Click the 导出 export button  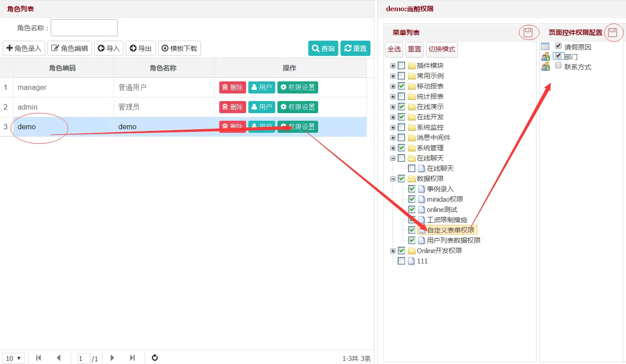click(x=141, y=48)
